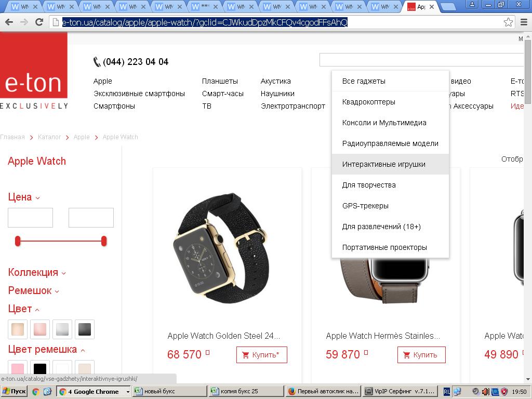Open the Windows Пуск start button

tap(14, 391)
